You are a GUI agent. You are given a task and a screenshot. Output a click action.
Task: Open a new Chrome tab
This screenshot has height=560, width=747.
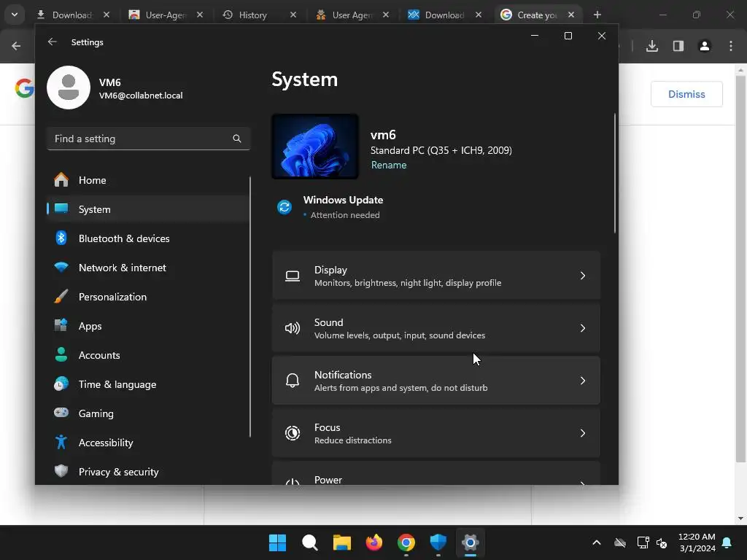(x=597, y=15)
